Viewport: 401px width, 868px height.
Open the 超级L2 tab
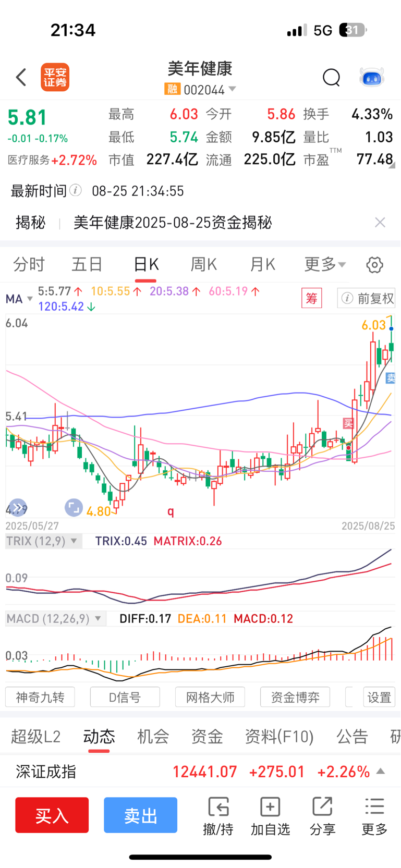[x=36, y=736]
